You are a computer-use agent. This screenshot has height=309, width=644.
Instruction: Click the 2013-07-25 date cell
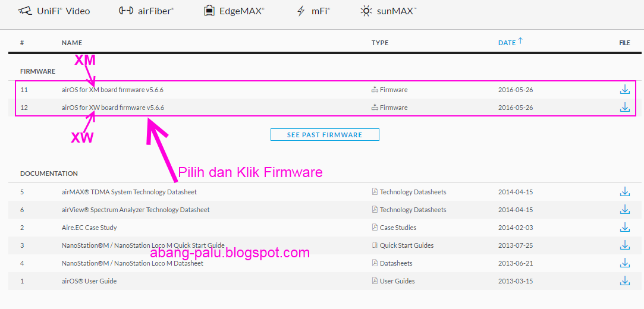click(x=516, y=245)
